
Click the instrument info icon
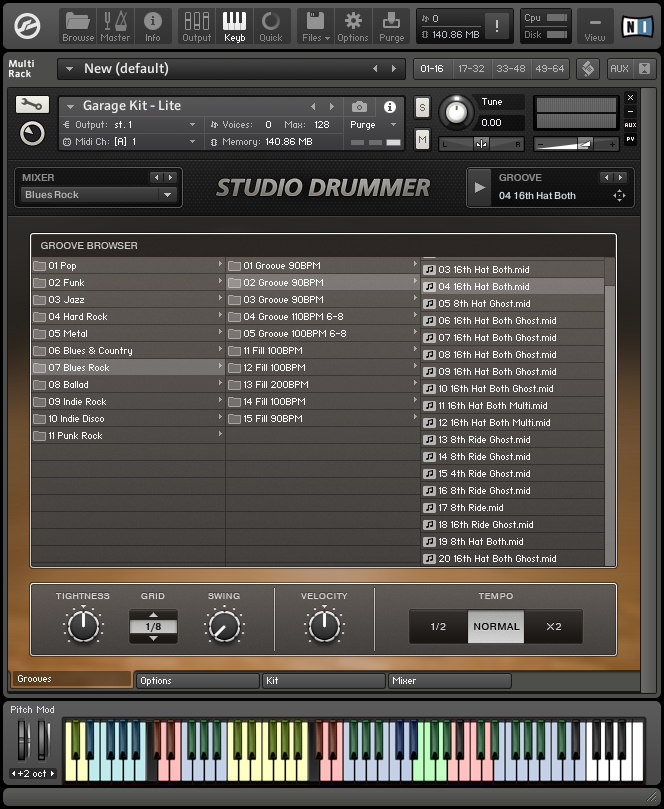(390, 107)
